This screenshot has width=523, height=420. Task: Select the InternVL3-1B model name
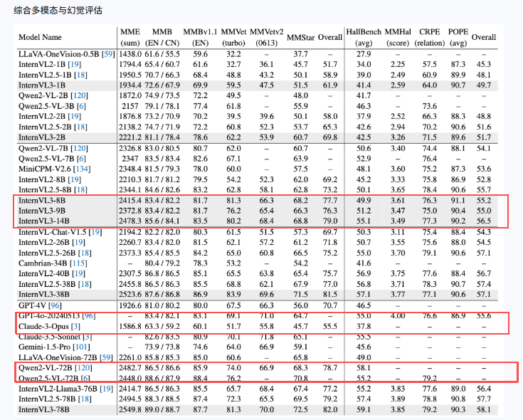[42, 85]
